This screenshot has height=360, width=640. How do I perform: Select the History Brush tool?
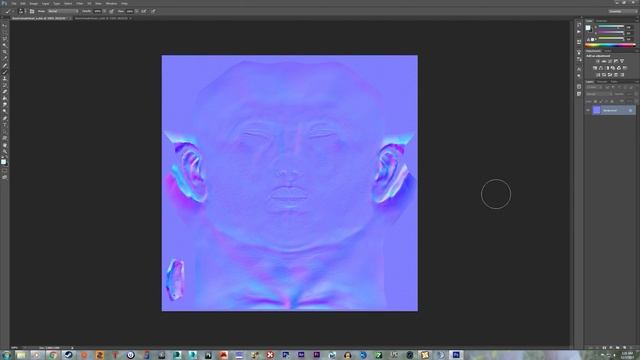pos(5,85)
